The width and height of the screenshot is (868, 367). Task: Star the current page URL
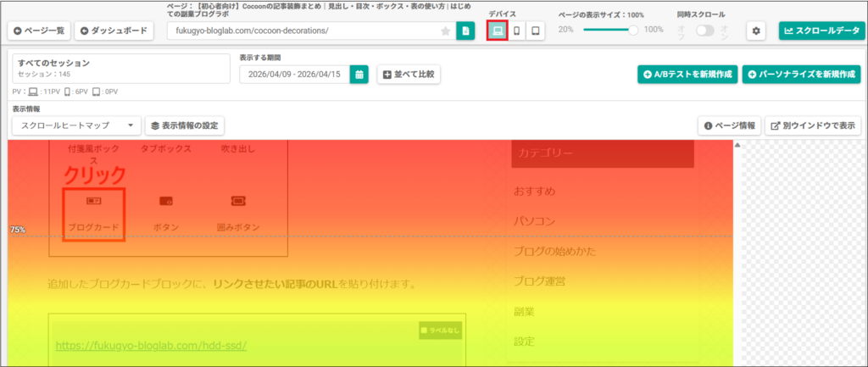point(445,31)
